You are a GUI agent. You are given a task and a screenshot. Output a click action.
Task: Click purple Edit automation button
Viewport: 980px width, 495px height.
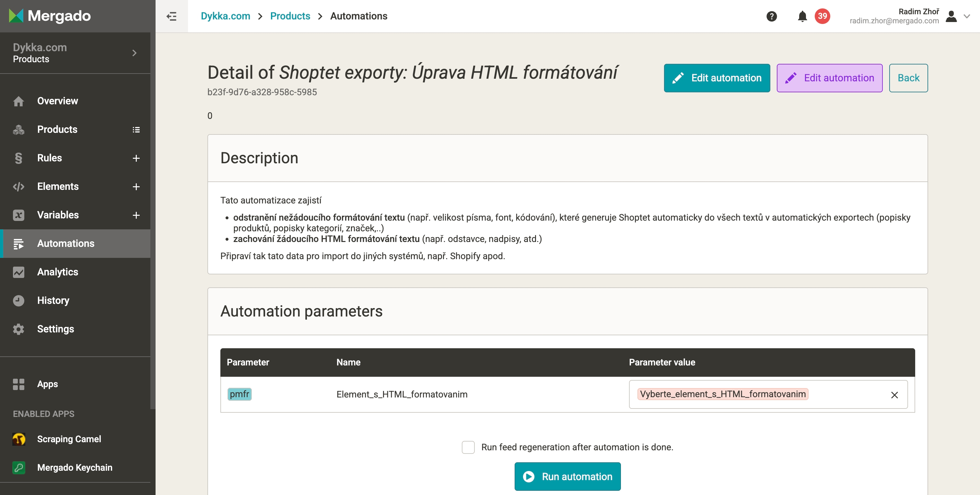point(829,78)
